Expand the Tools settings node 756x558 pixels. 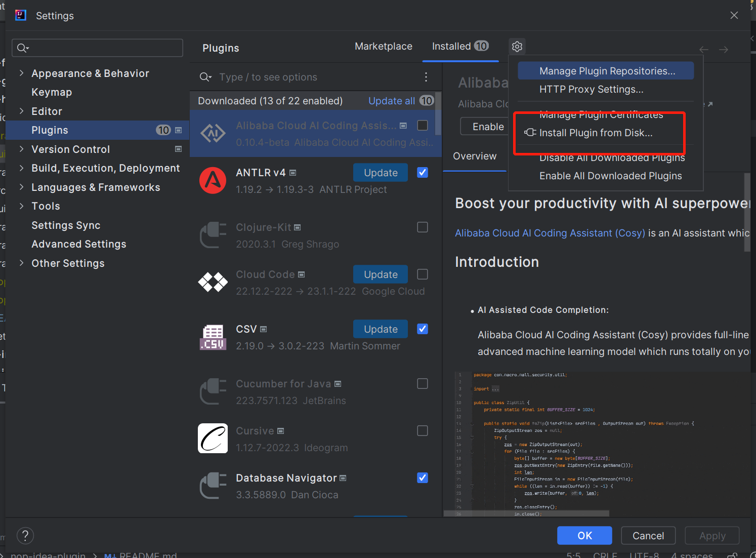point(21,206)
